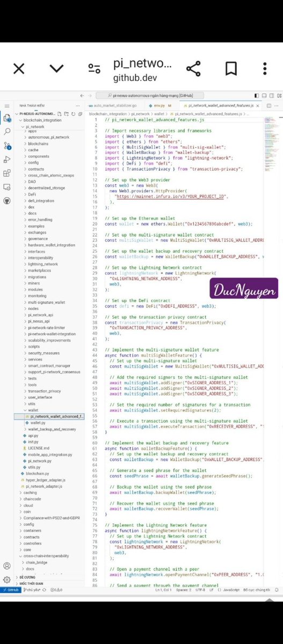This screenshot has height=644, width=283.
Task: Click the New File icon in explorer header
Action: [x=60, y=114]
